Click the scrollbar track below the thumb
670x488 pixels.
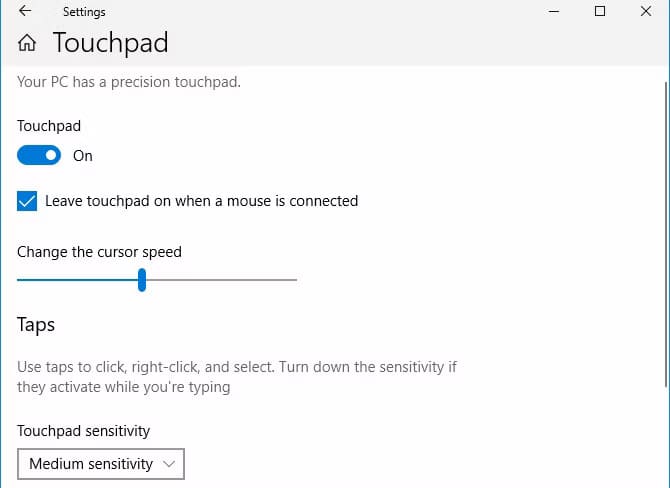point(666,440)
